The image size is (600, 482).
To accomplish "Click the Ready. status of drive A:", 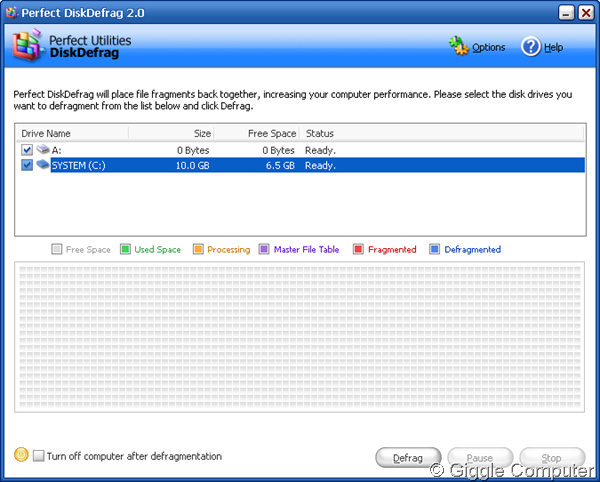I will (x=320, y=150).
